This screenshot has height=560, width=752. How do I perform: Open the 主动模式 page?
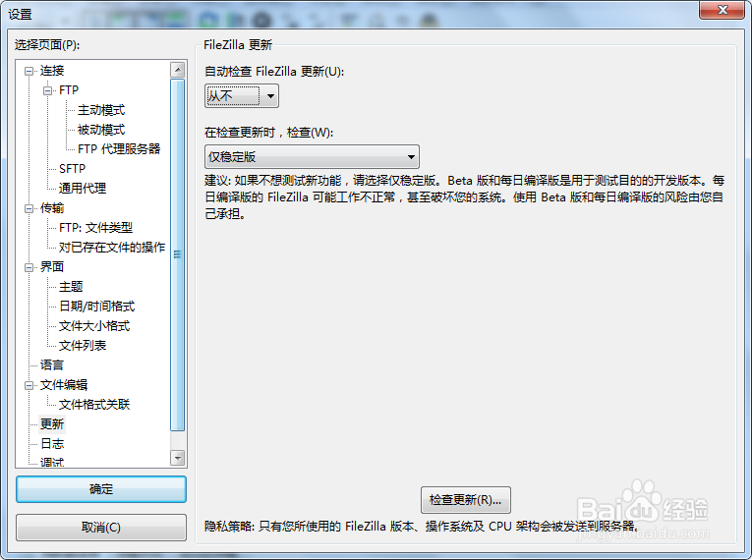click(101, 110)
